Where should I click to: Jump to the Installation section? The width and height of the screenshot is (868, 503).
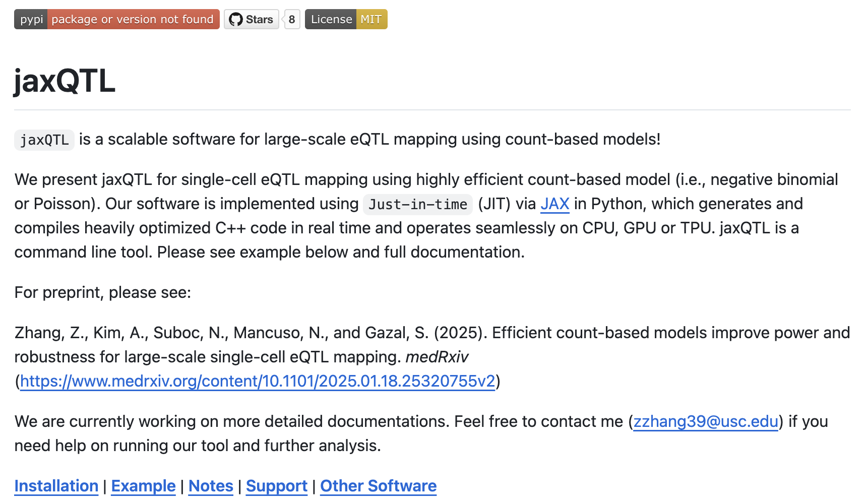click(56, 486)
